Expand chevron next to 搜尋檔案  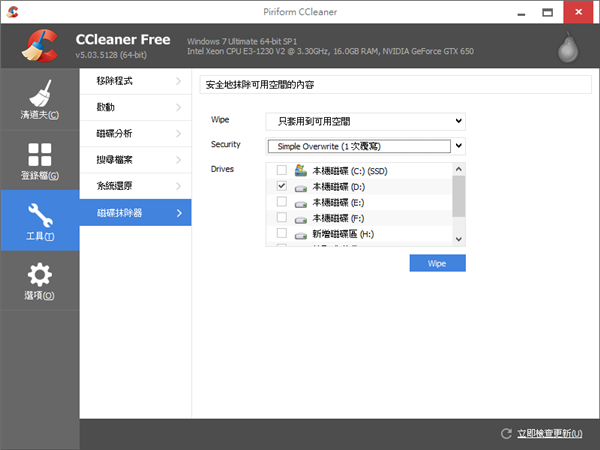(x=178, y=160)
